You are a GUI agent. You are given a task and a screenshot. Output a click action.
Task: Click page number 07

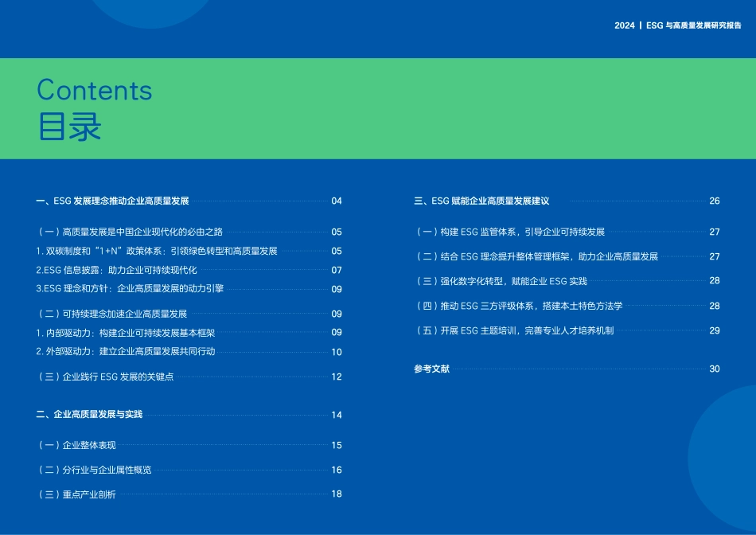click(x=337, y=270)
